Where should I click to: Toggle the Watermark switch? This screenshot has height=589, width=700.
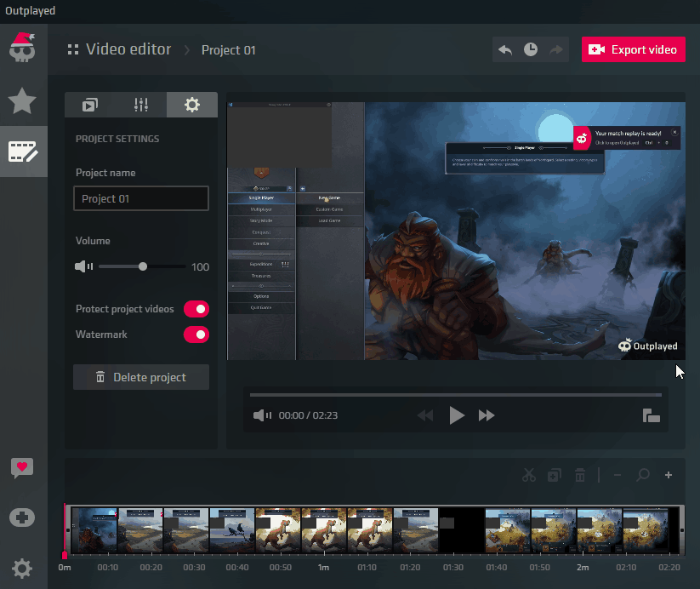click(x=196, y=335)
